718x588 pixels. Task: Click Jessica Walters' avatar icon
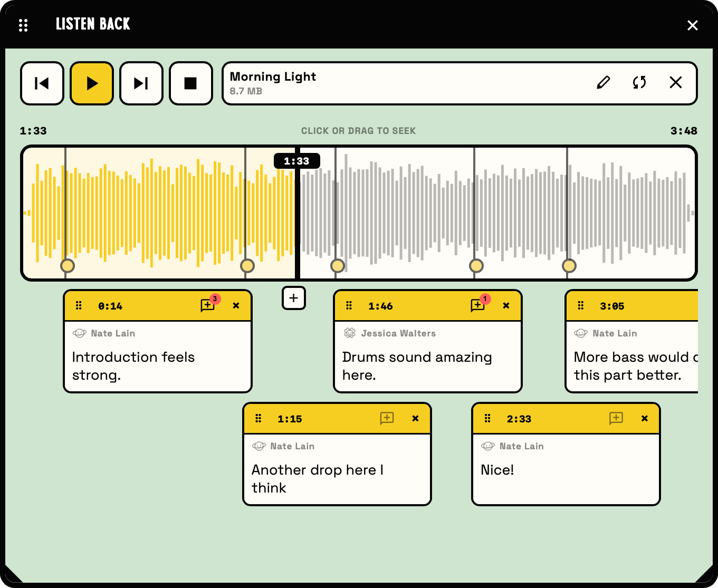pyautogui.click(x=350, y=333)
